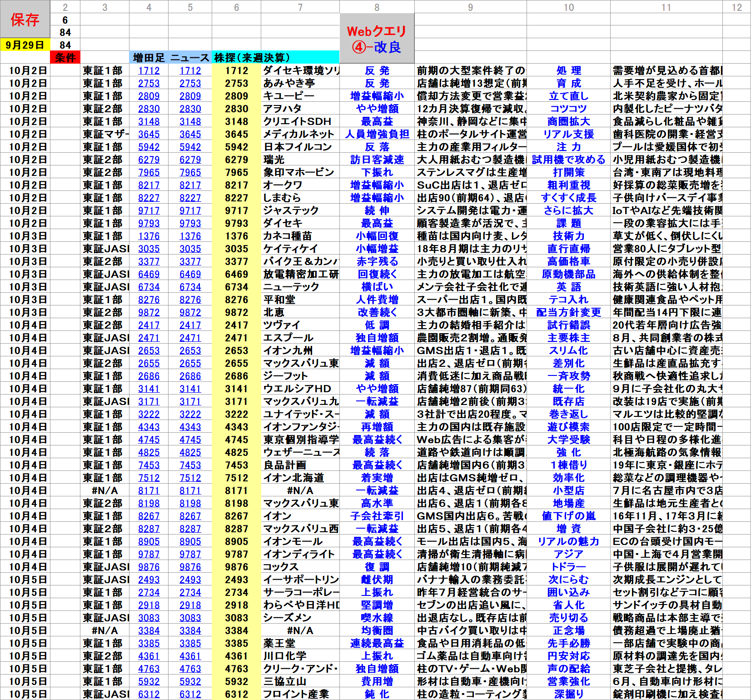Viewport: 751px width, 700px height.
Task: Select column header 11
Action: click(666, 7)
